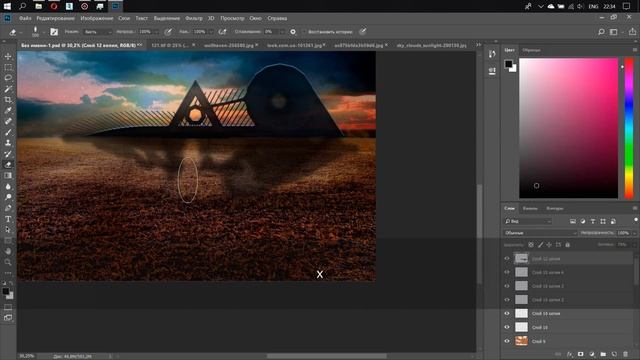The width and height of the screenshot is (640, 360).
Task: Select the Hand tool
Action: pos(8,251)
